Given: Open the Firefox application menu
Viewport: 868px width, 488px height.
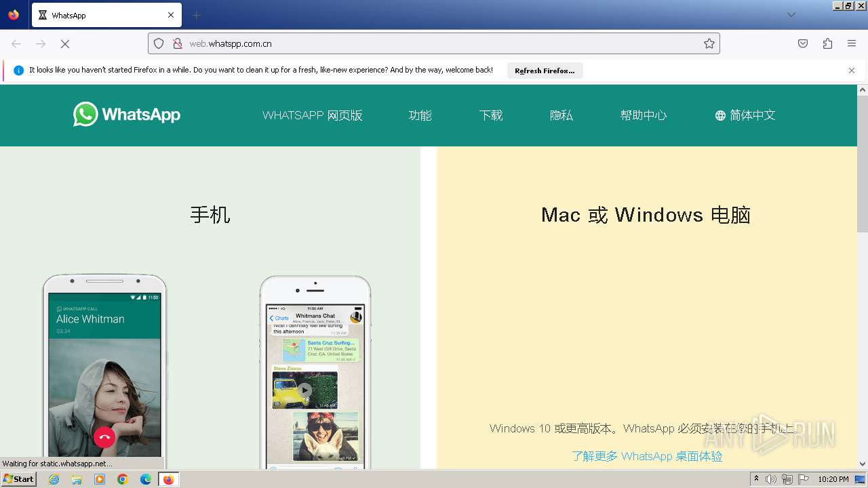Looking at the screenshot, I should click(852, 43).
